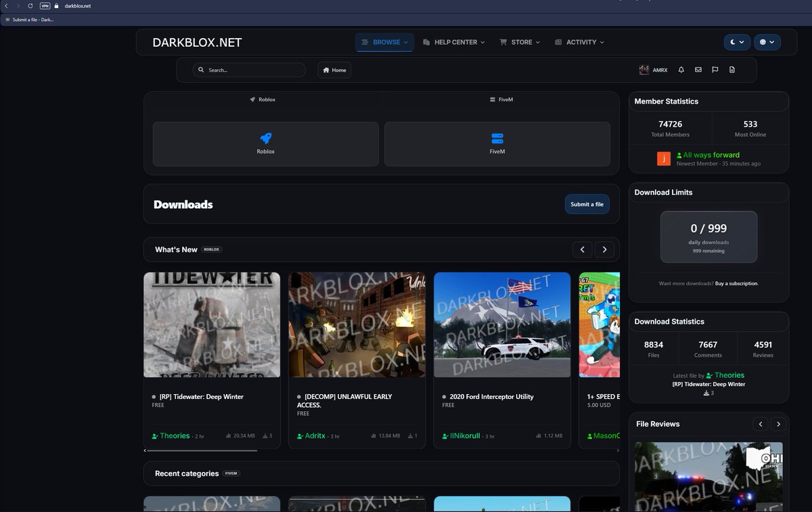Reload the page with the browser refresh icon
The width and height of the screenshot is (812, 512).
point(30,5)
